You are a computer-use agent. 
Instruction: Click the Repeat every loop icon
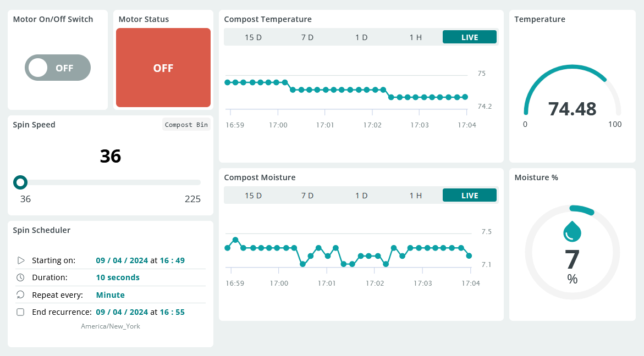[x=20, y=295]
